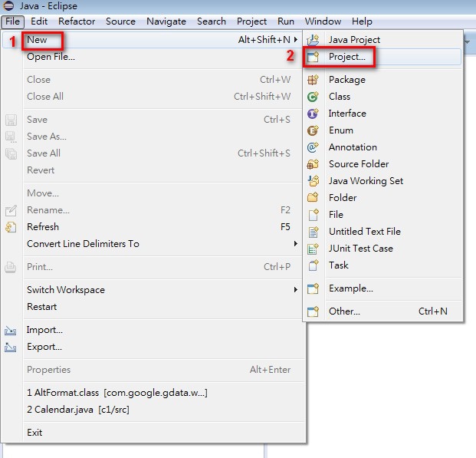This screenshot has width=476, height=458.
Task: Click the Task icon
Action: 313,265
